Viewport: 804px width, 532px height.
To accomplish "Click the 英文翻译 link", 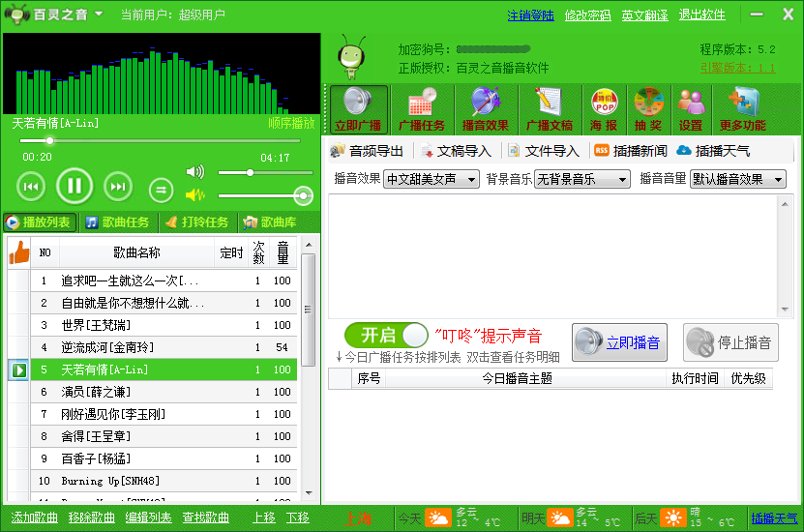I will [644, 15].
